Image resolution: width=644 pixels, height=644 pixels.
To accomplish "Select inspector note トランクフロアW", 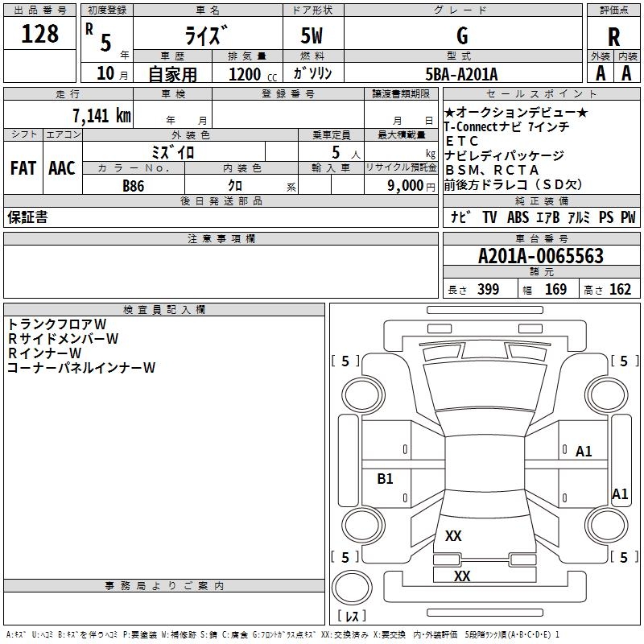I will tap(57, 324).
